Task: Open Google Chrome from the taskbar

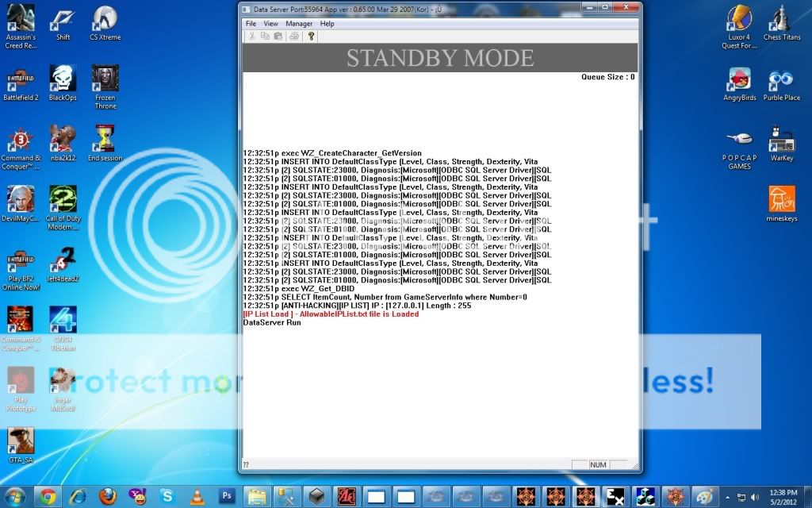Action: coord(48,497)
